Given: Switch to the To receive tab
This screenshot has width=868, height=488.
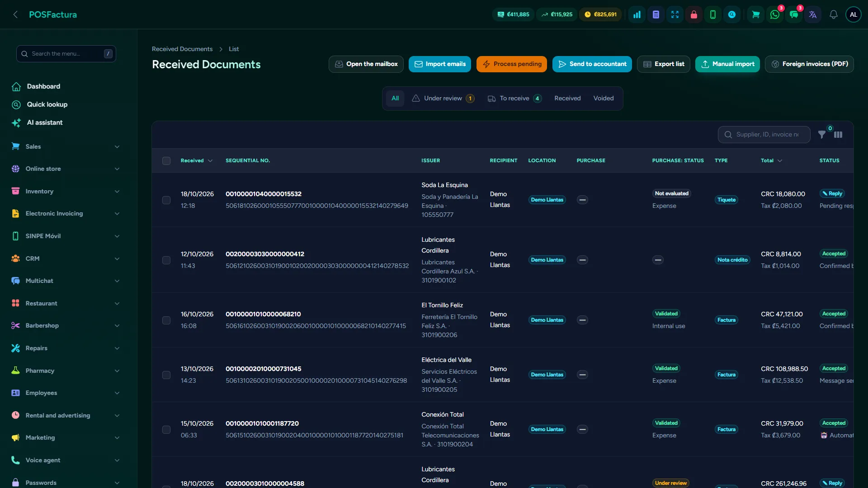Looking at the screenshot, I should (514, 99).
